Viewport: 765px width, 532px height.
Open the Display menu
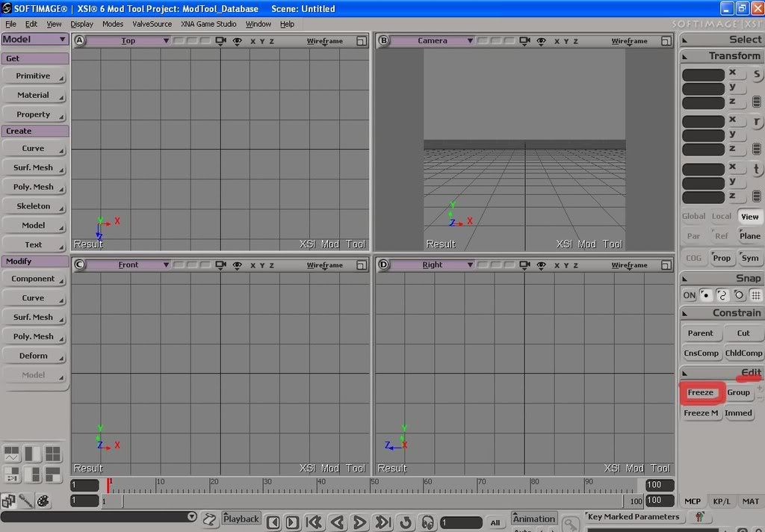point(81,24)
